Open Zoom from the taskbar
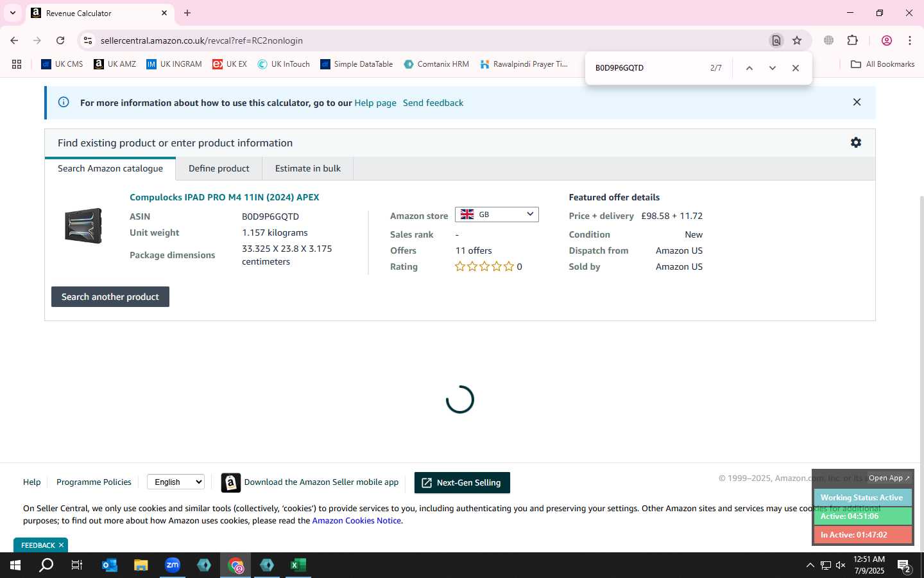Image resolution: width=924 pixels, height=578 pixels. pyautogui.click(x=173, y=565)
